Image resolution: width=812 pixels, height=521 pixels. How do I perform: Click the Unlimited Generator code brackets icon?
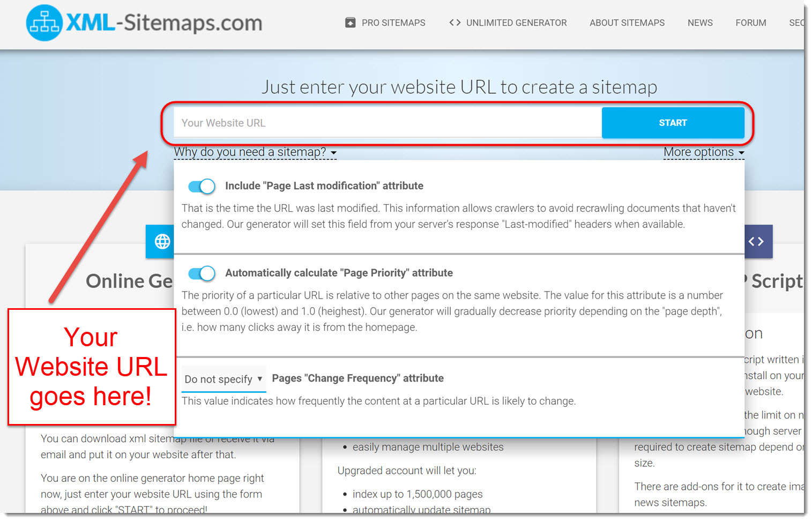[x=455, y=23]
